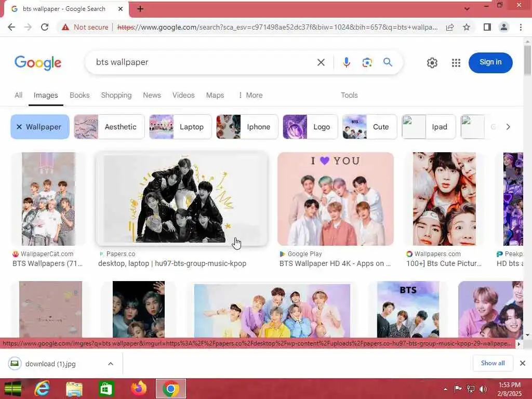Sign in to Google account
This screenshot has height=399, width=532.
[490, 62]
